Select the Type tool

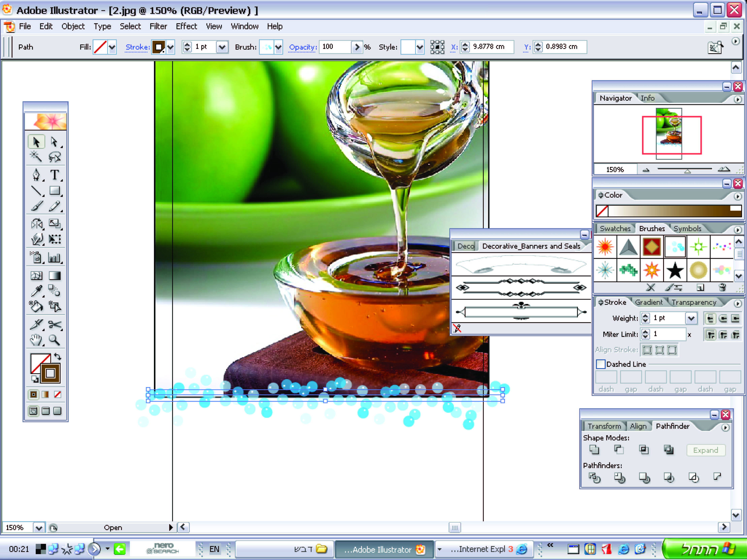(54, 175)
